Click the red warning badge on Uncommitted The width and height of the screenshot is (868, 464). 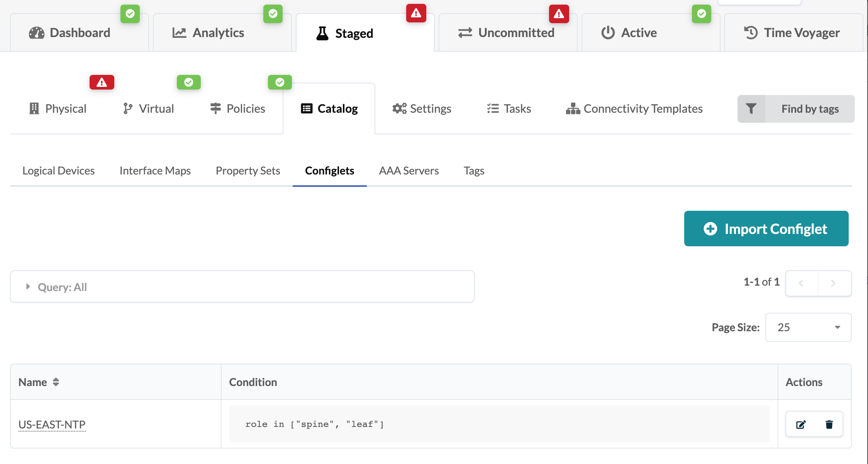pos(559,14)
